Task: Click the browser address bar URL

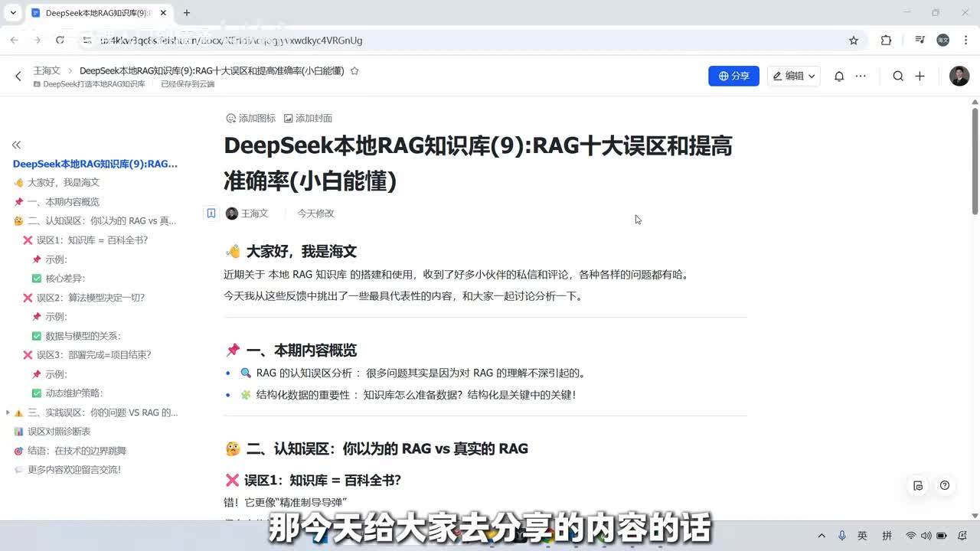Action: (230, 41)
